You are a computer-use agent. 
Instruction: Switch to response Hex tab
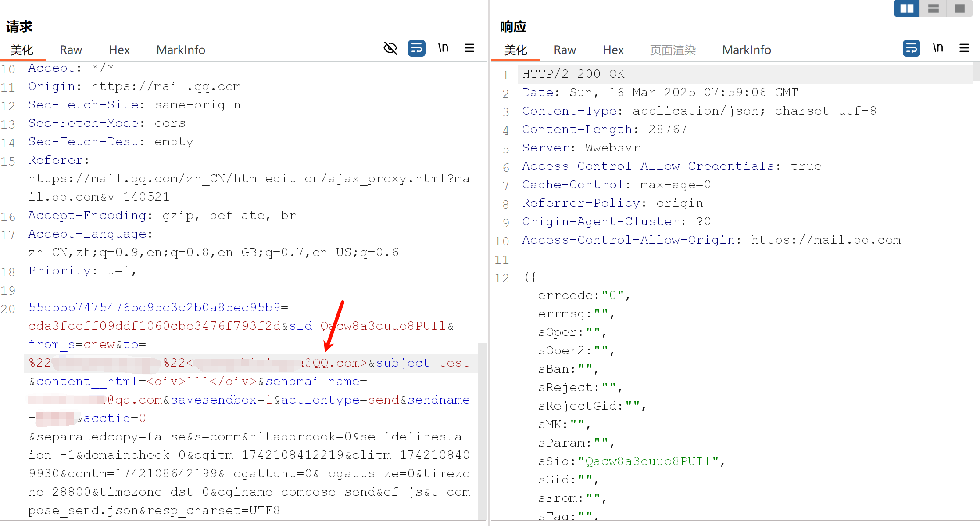coord(613,50)
